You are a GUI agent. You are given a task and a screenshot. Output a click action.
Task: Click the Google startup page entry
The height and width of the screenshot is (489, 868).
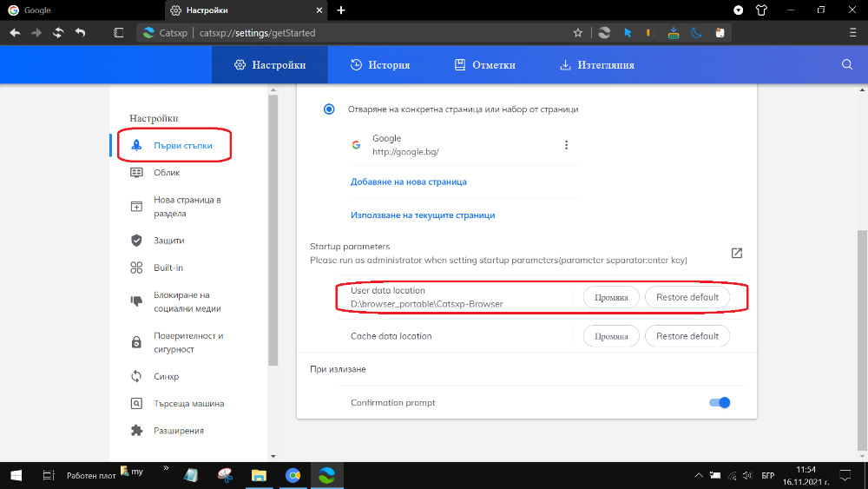click(464, 144)
